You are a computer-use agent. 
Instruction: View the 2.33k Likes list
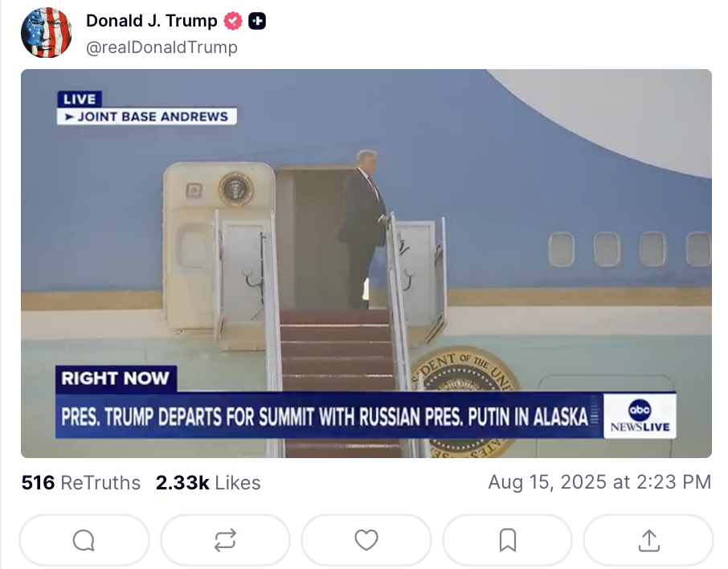pyautogui.click(x=208, y=482)
